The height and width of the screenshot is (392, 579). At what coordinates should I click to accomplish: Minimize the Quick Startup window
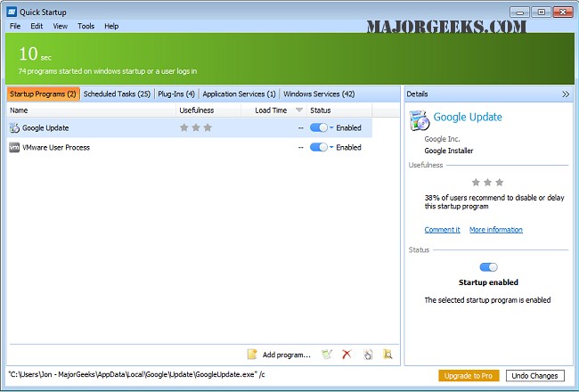(519, 12)
